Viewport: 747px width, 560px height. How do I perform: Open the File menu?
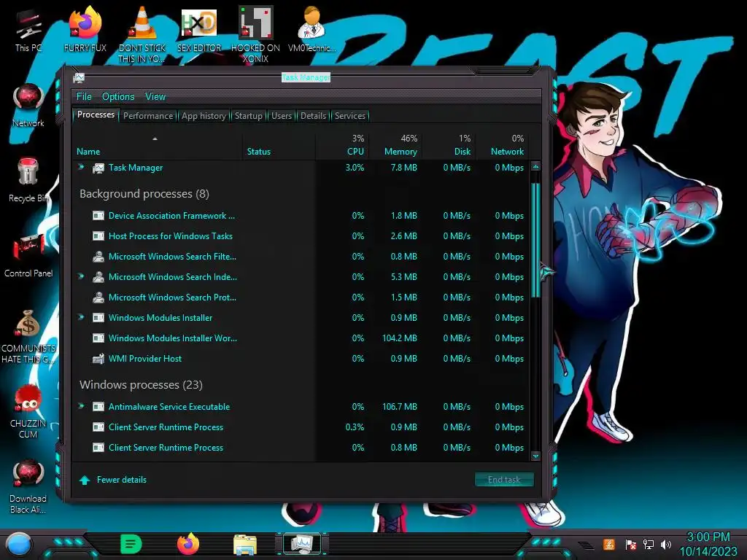[84, 97]
